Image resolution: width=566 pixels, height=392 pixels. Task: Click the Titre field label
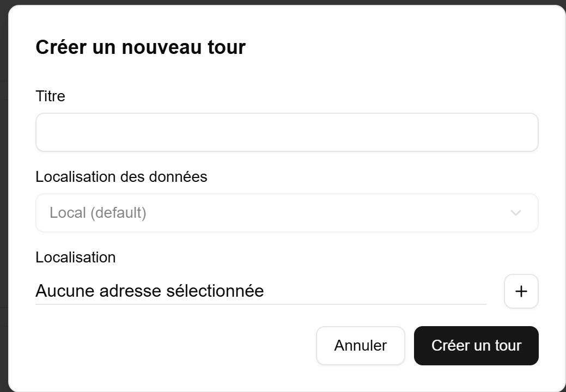50,96
